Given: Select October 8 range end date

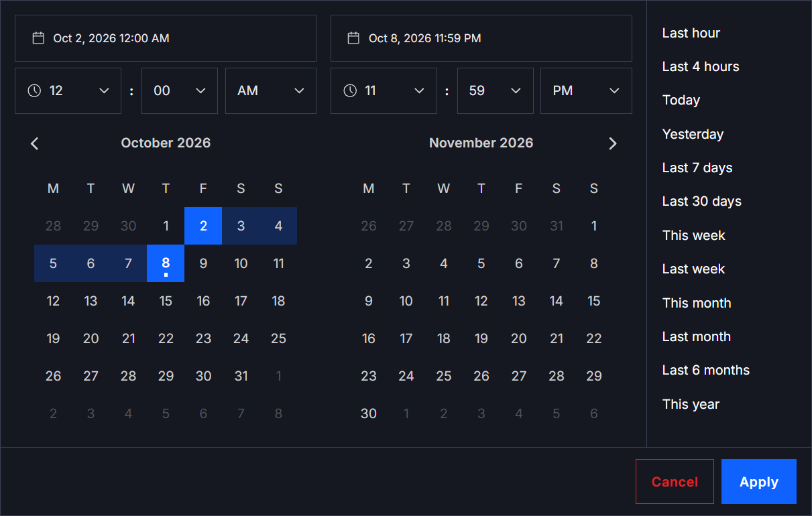Looking at the screenshot, I should tap(166, 263).
